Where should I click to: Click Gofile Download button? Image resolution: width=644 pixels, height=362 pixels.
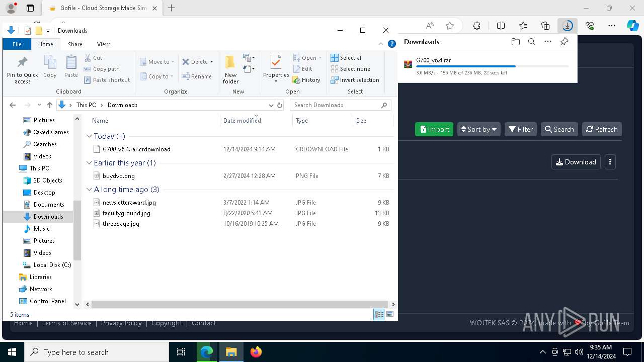(x=576, y=162)
